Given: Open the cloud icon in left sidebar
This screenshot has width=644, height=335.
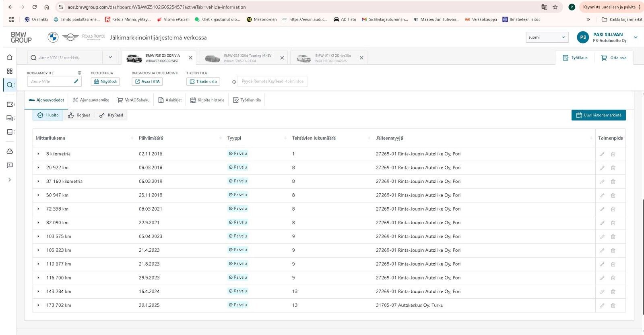Looking at the screenshot, I should 10,151.
